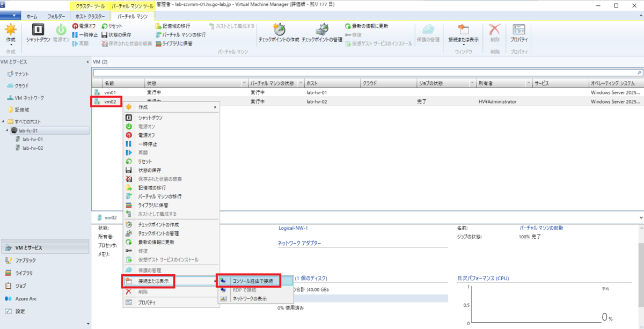Click プロパティ properties icon in ribbon

point(518,32)
